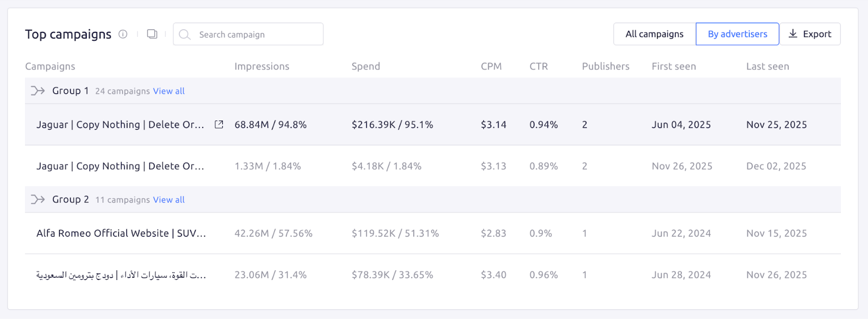Click the group arrow icon next to Group 2
868x319 pixels.
coord(37,199)
